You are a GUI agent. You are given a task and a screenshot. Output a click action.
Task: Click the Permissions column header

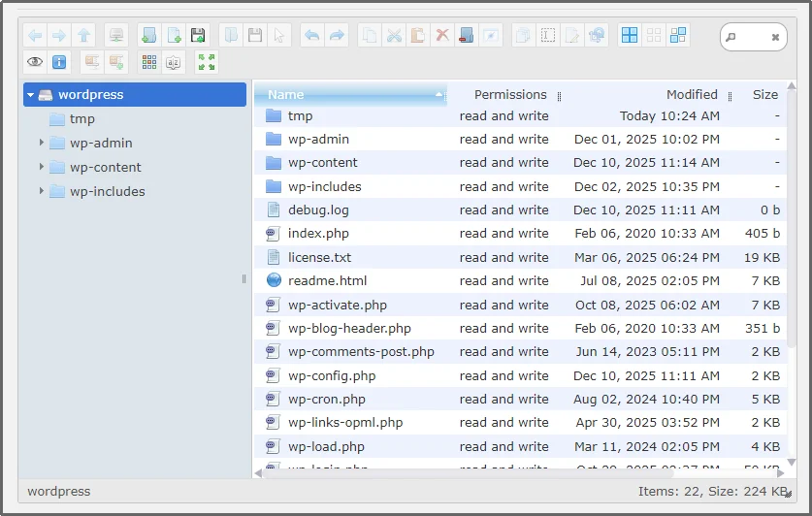coord(510,95)
